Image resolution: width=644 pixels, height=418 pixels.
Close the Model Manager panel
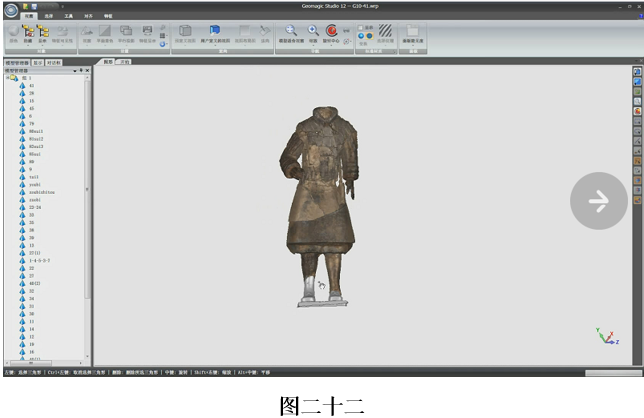point(87,71)
